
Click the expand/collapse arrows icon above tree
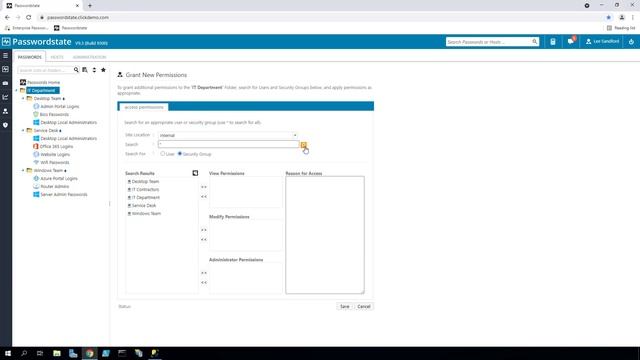coord(94,70)
